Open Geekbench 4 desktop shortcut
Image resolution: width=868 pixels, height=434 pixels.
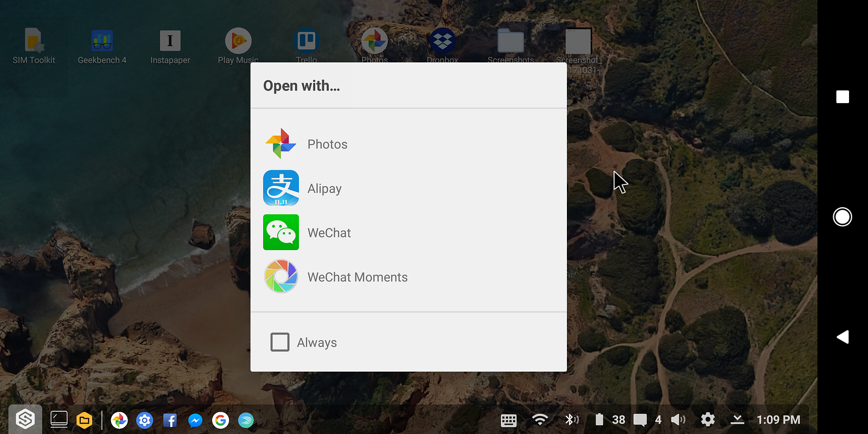(102, 46)
